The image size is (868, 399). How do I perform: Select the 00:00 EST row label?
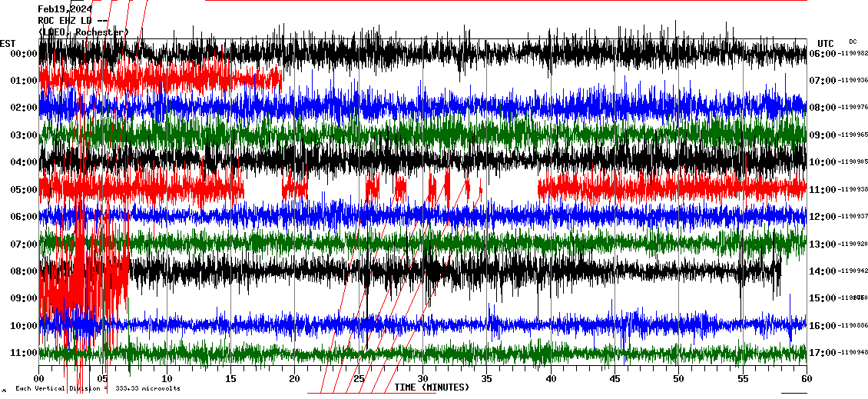pos(23,54)
